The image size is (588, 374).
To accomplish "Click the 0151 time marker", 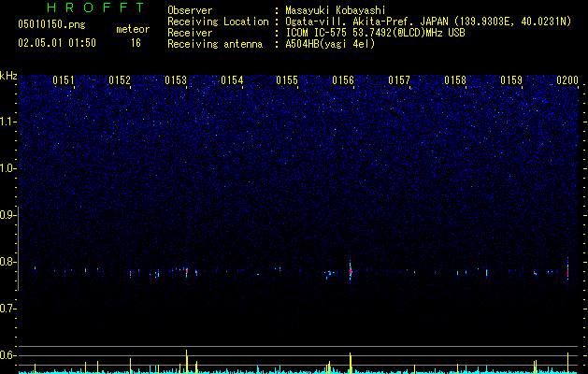I will 64,80.
